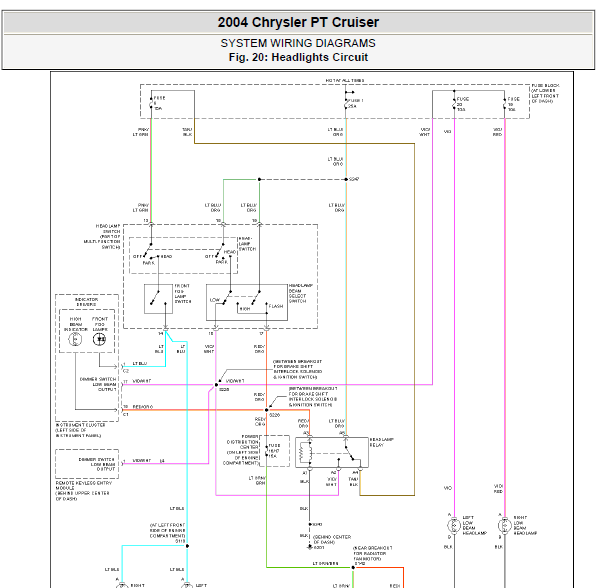The width and height of the screenshot is (600, 588).
Task: Click the 'TAN/BLK' wire label under fuse block
Action: coord(188,132)
